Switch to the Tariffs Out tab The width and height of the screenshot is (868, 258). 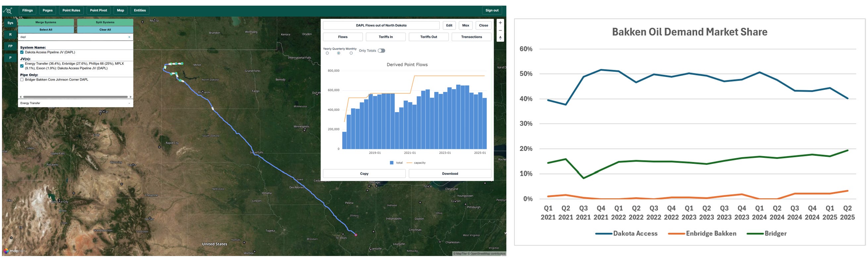(x=429, y=37)
